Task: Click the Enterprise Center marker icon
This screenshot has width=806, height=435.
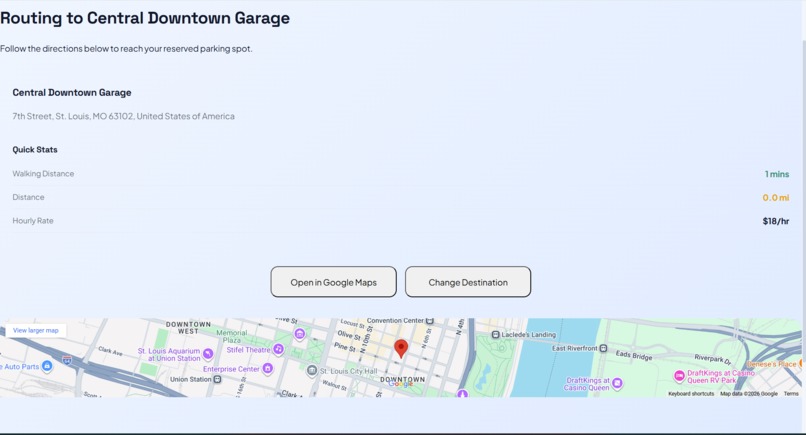Action: click(267, 368)
